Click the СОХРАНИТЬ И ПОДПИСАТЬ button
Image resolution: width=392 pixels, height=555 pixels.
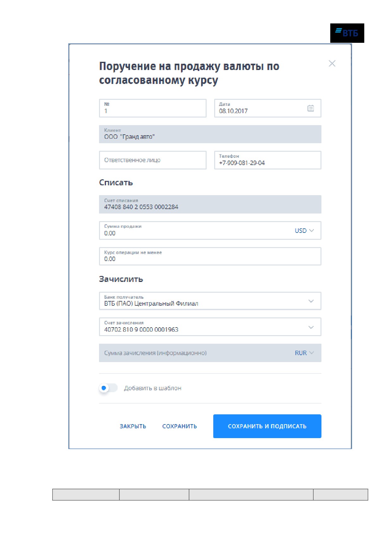tap(267, 426)
